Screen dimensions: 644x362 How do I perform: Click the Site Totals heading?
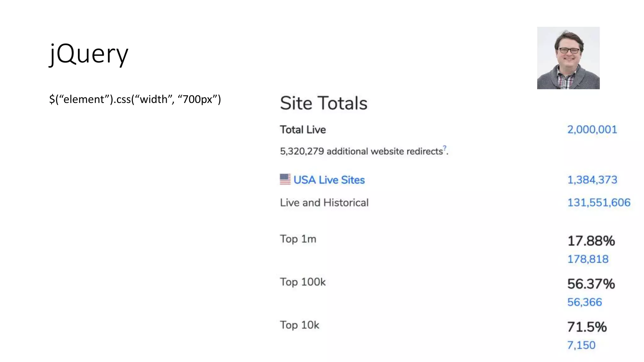pos(324,103)
